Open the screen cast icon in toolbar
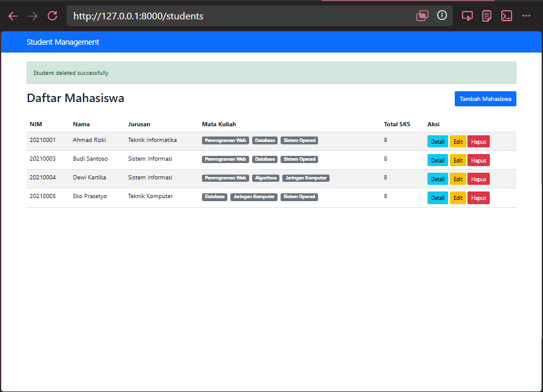 click(467, 16)
